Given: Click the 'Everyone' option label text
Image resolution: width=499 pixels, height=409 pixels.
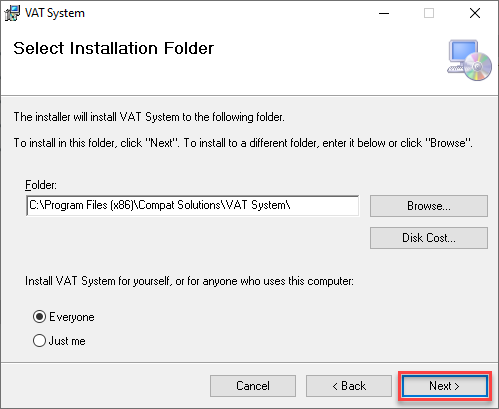Looking at the screenshot, I should coord(72,317).
